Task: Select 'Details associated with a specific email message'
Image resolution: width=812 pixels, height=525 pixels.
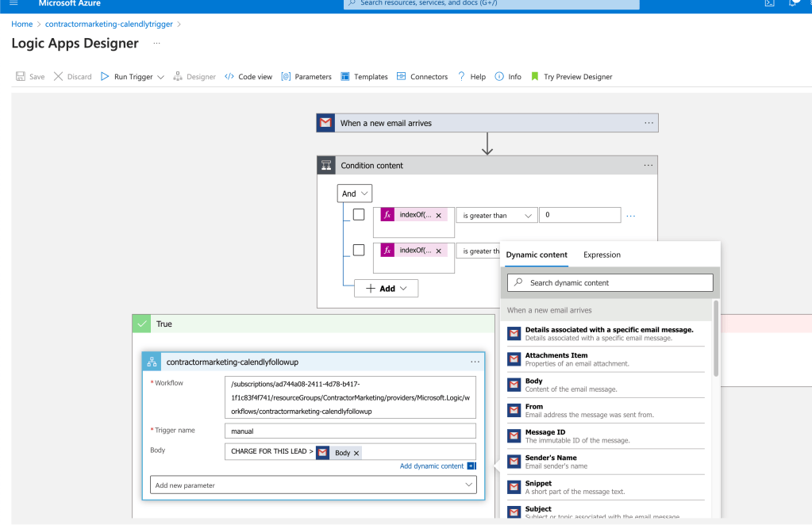Action: pyautogui.click(x=606, y=334)
